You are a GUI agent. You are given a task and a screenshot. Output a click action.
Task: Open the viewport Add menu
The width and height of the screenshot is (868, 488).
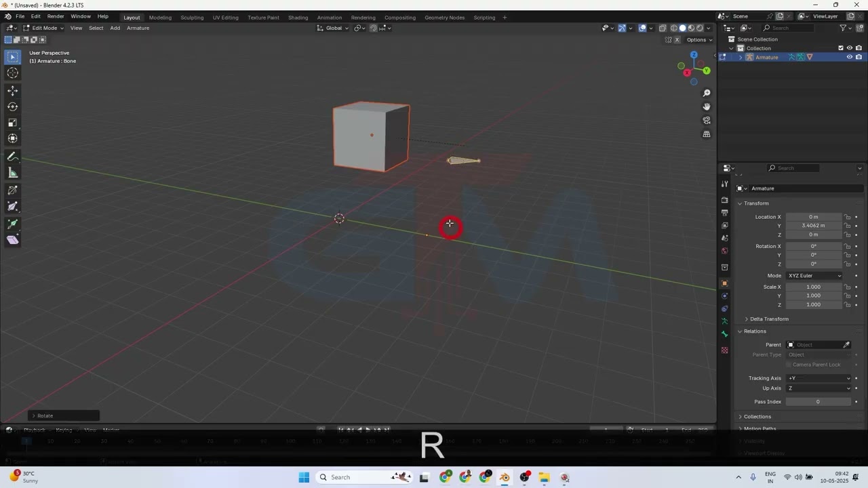pos(115,28)
